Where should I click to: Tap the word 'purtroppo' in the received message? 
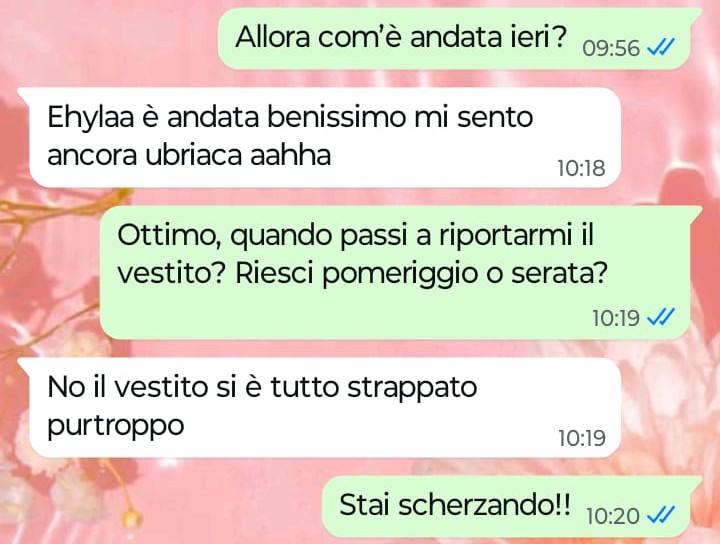click(x=116, y=426)
